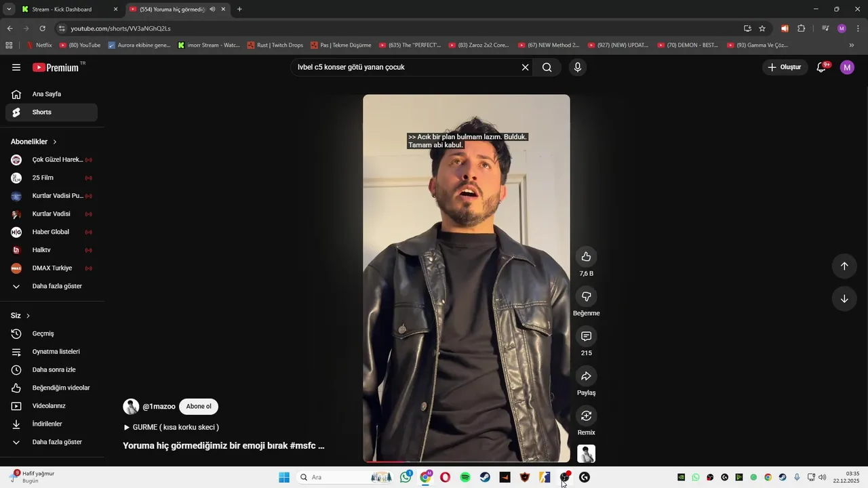The width and height of the screenshot is (868, 488).
Task: Dislike the short with the Beğenme button
Action: tap(587, 296)
